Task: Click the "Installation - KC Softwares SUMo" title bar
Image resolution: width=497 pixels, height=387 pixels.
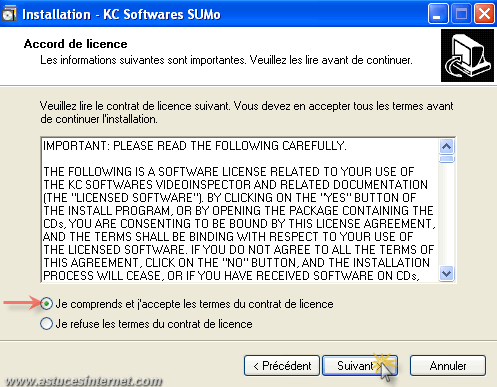Action: 121,14
